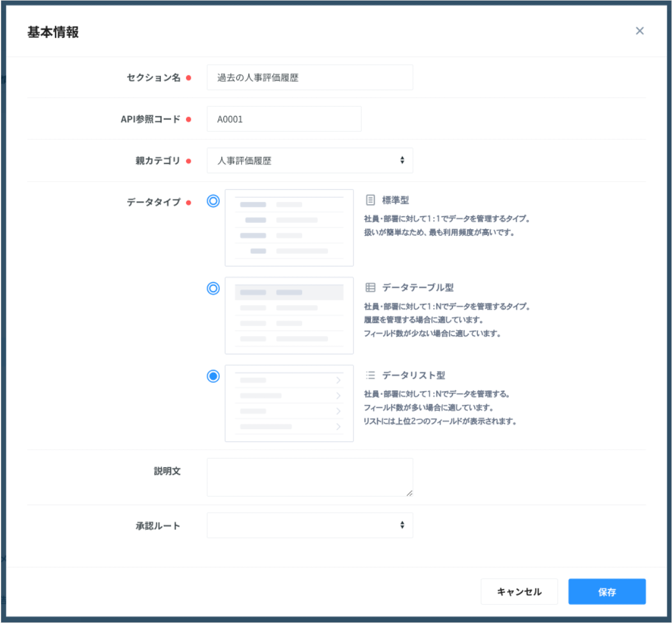Click the resize handle of the 説明文 textarea
This screenshot has width=672, height=623.
410,493
